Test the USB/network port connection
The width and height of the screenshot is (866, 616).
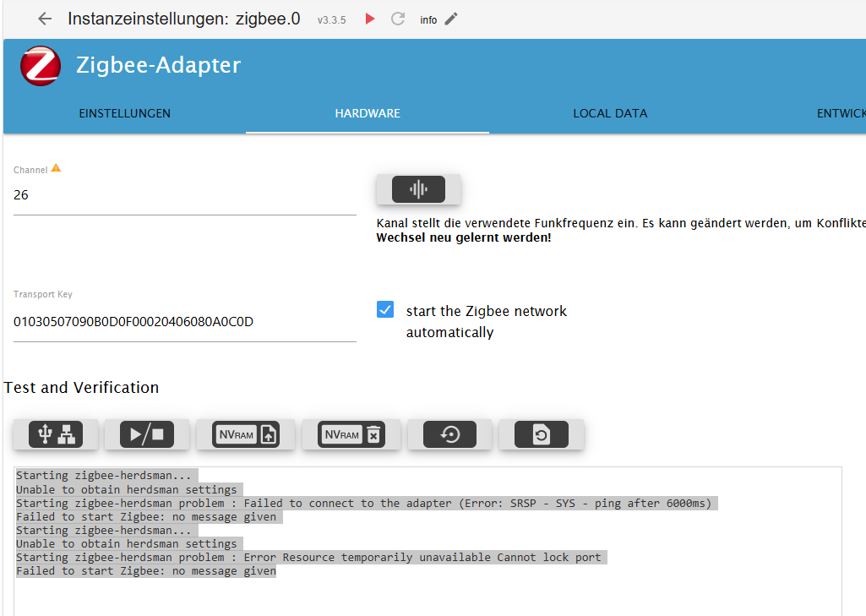point(56,434)
